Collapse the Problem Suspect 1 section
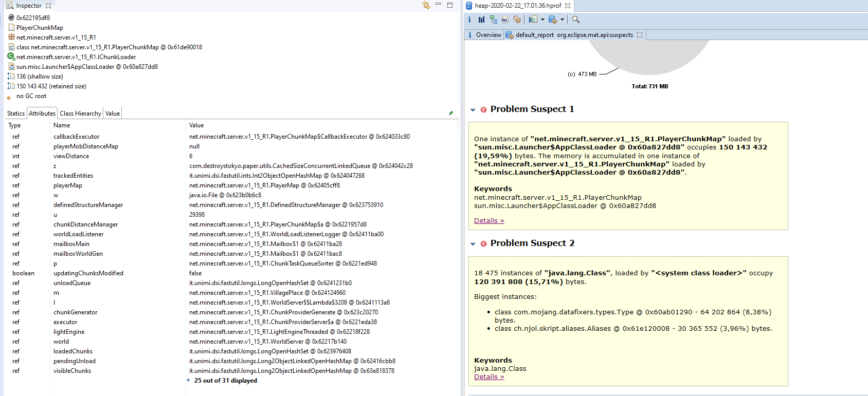 (473, 109)
